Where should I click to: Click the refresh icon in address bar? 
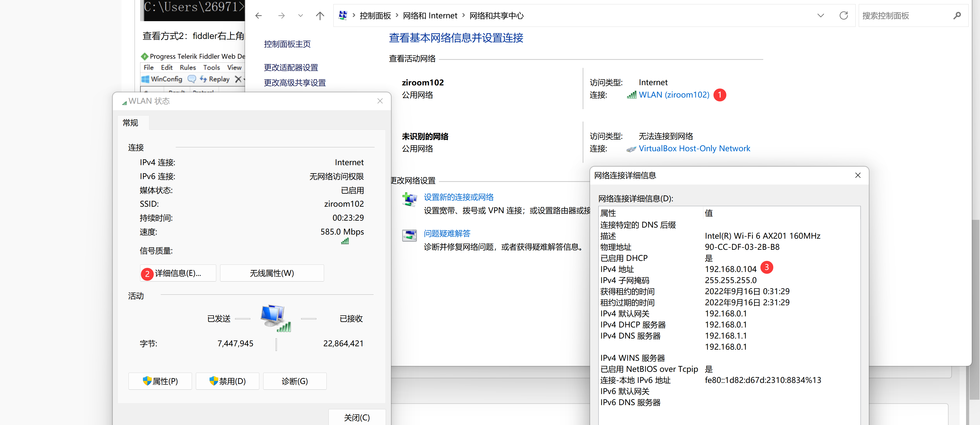844,15
